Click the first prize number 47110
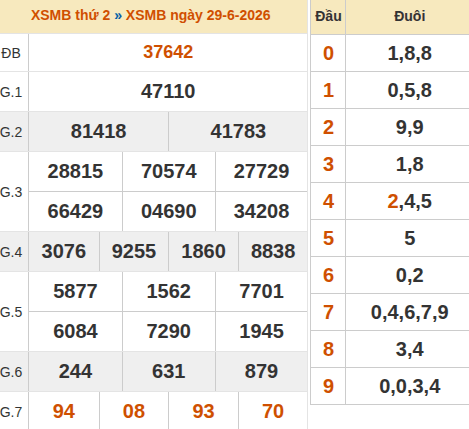This screenshot has height=429, width=469. [168, 91]
